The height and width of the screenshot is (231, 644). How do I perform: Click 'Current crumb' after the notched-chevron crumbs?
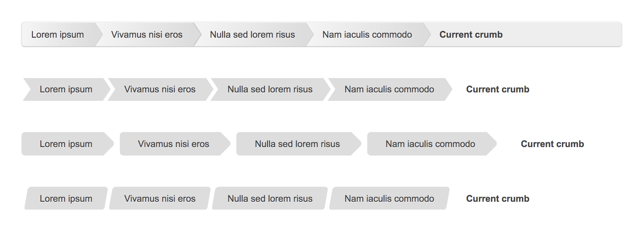[498, 89]
